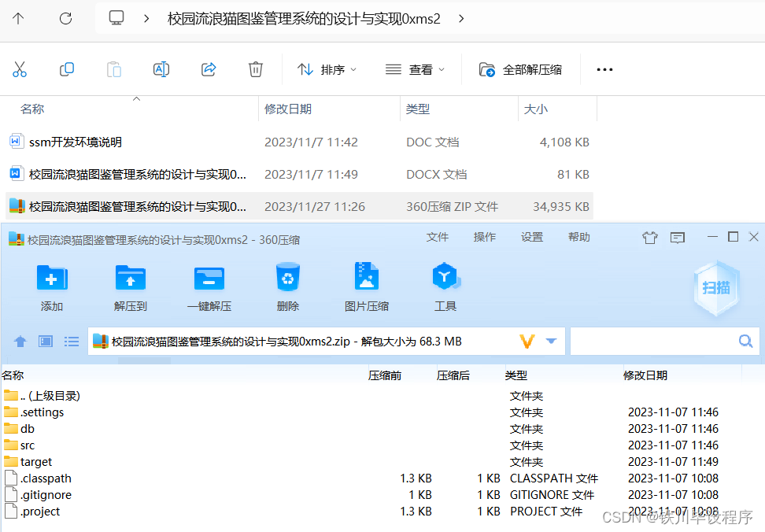Open 设置 menu in 360压缩 window
Viewport: 765px width, 532px height.
point(532,237)
